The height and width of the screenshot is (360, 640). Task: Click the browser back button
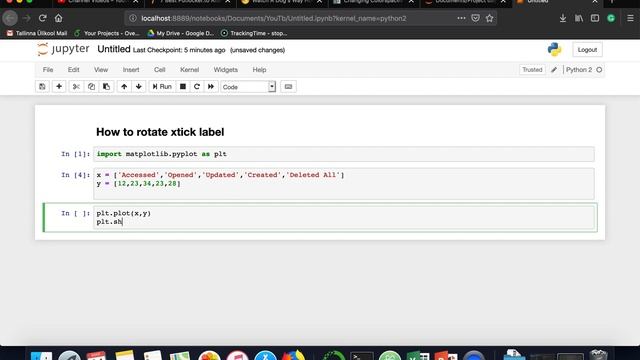point(10,18)
